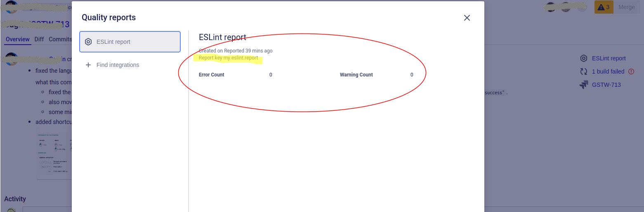Switch to the Overview tab
The height and width of the screenshot is (212, 644).
point(18,39)
